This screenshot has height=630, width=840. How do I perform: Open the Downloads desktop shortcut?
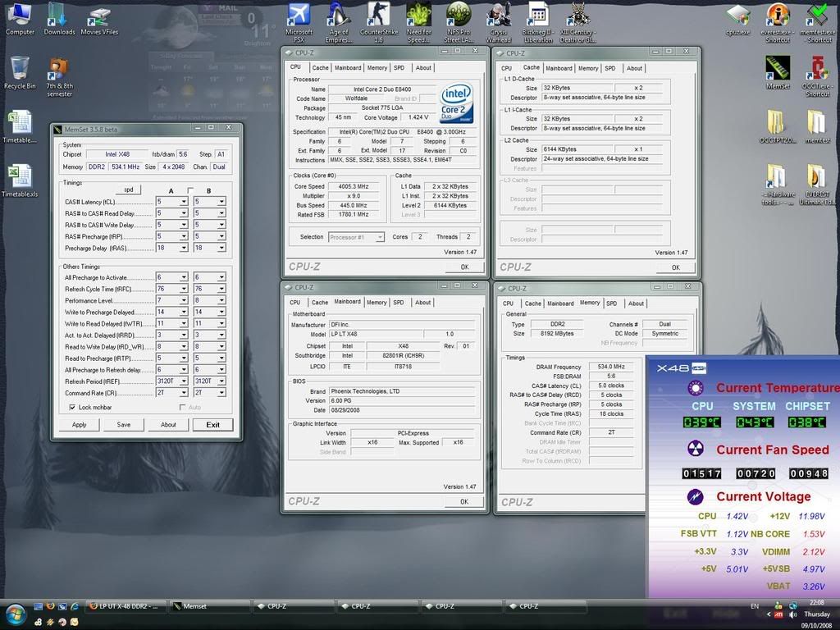(x=59, y=18)
